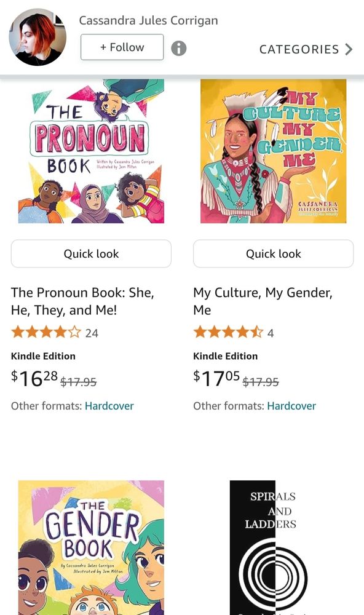
Task: Open My Culture, My Gender, Me title
Action: 263,301
